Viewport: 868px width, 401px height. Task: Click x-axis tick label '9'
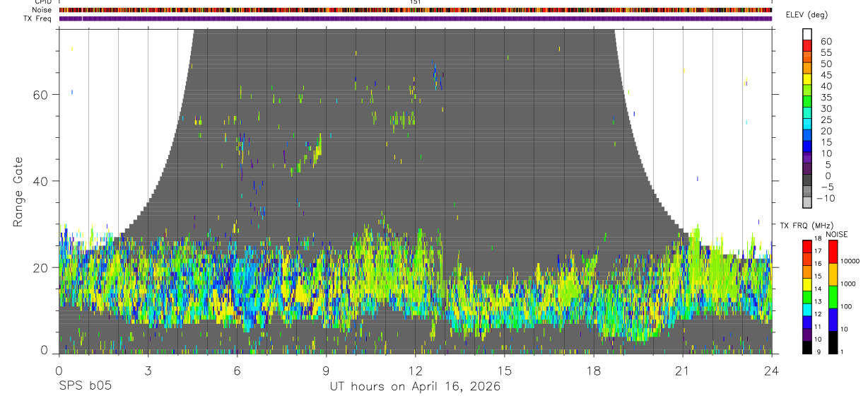326,370
